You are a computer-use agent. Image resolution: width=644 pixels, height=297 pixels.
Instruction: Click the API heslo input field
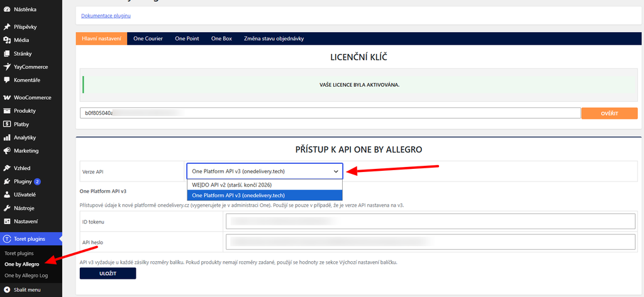click(430, 242)
